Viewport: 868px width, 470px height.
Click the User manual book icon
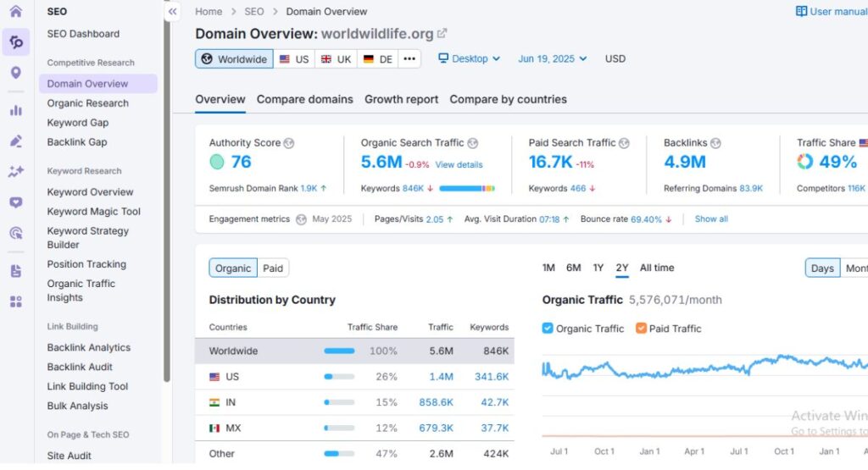coord(801,12)
